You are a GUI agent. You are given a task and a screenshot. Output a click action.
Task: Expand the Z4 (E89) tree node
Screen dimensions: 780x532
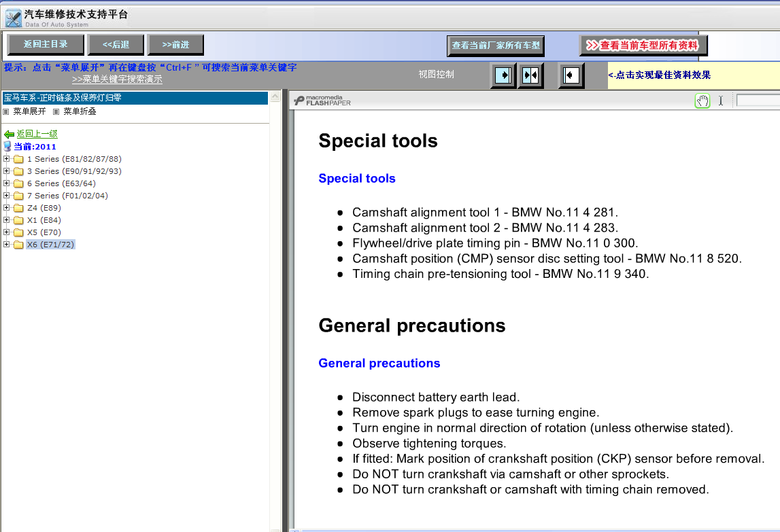coord(7,207)
